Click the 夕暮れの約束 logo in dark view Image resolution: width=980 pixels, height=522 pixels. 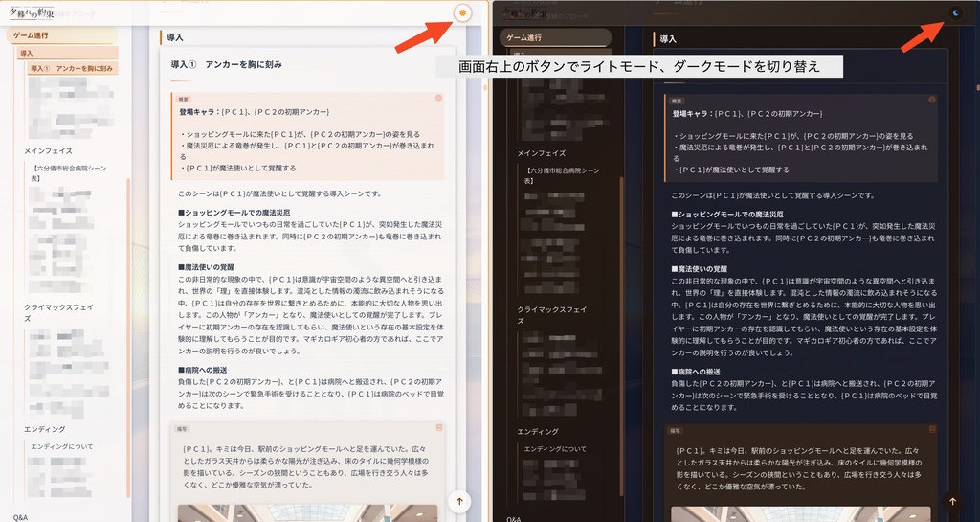coord(525,12)
